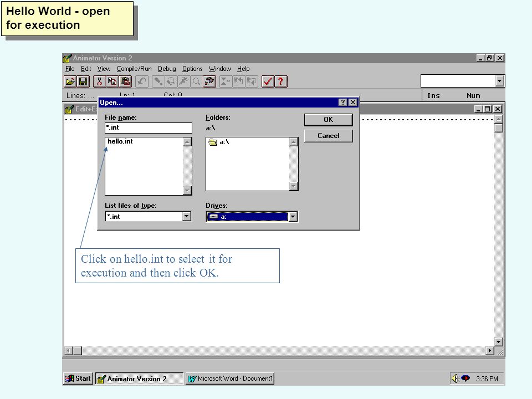The image size is (532, 399).
Task: Open the File menu
Action: (70, 69)
